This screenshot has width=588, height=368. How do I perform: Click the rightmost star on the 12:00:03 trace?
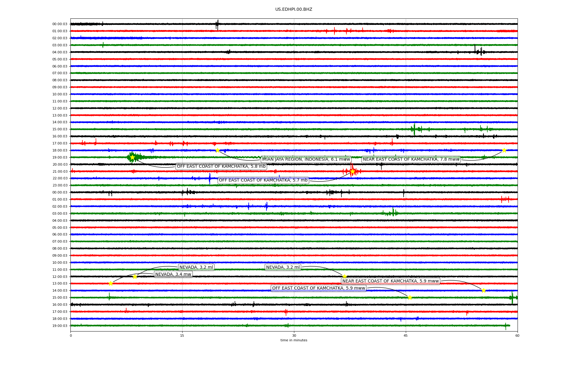click(x=345, y=277)
